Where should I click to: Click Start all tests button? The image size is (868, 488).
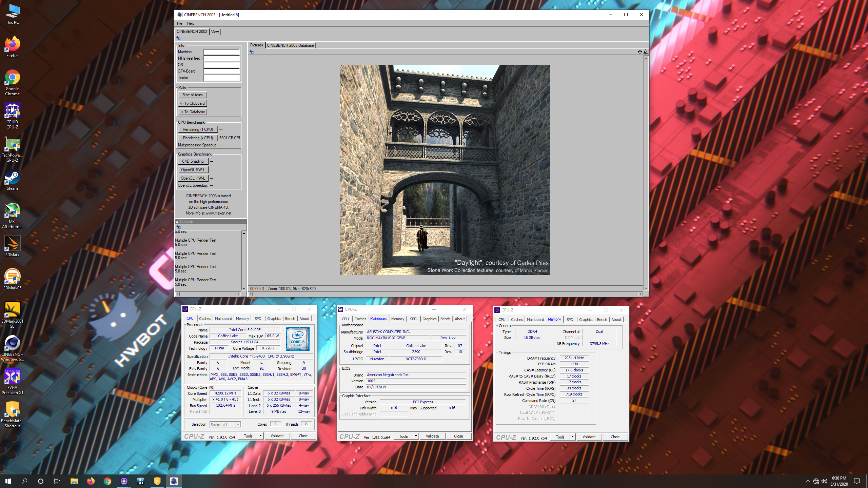192,95
